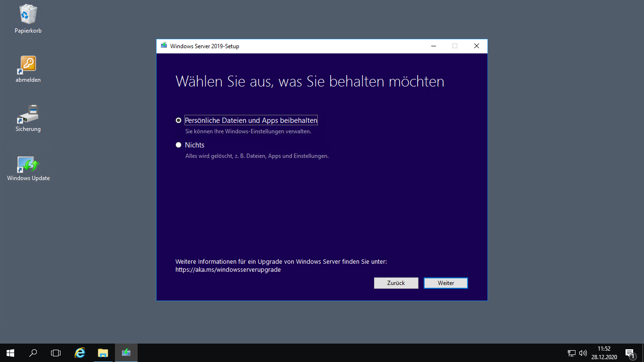
Task: Open the Windows Start menu
Action: pos(10,353)
